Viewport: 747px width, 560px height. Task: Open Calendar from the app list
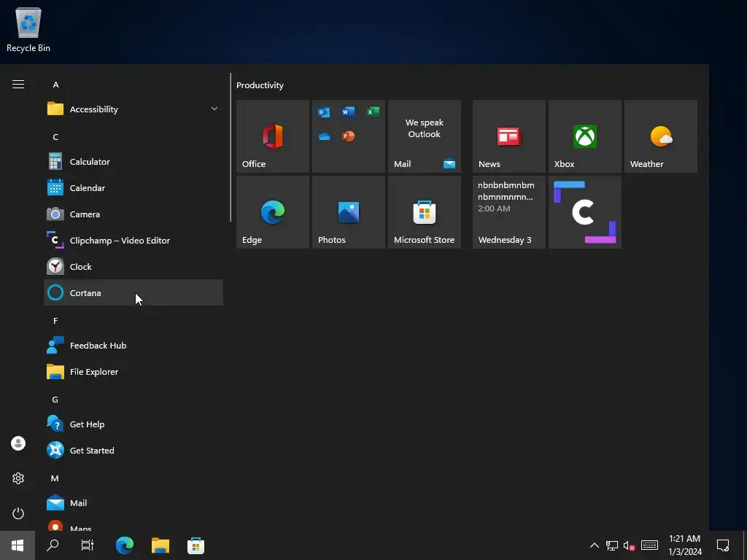tap(133, 187)
